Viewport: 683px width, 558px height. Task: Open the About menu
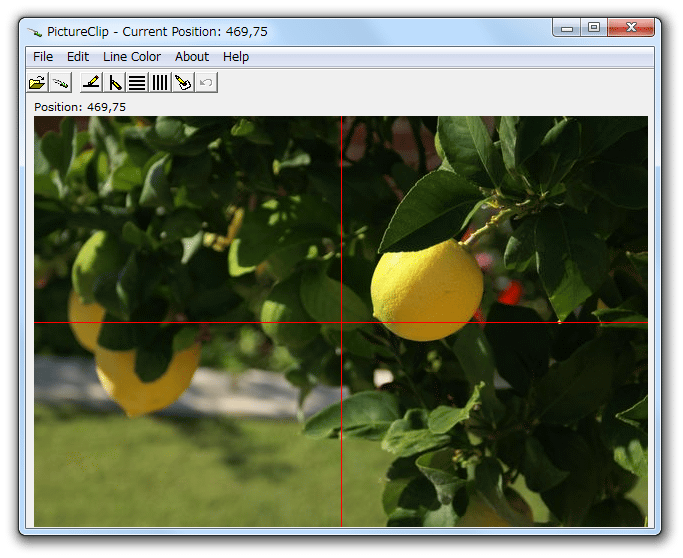point(192,57)
